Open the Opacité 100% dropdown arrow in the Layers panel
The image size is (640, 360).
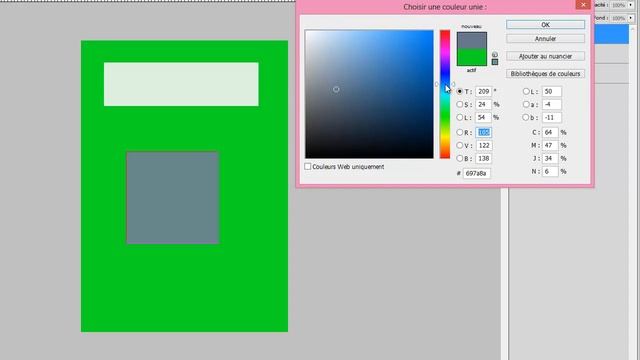(x=631, y=5)
